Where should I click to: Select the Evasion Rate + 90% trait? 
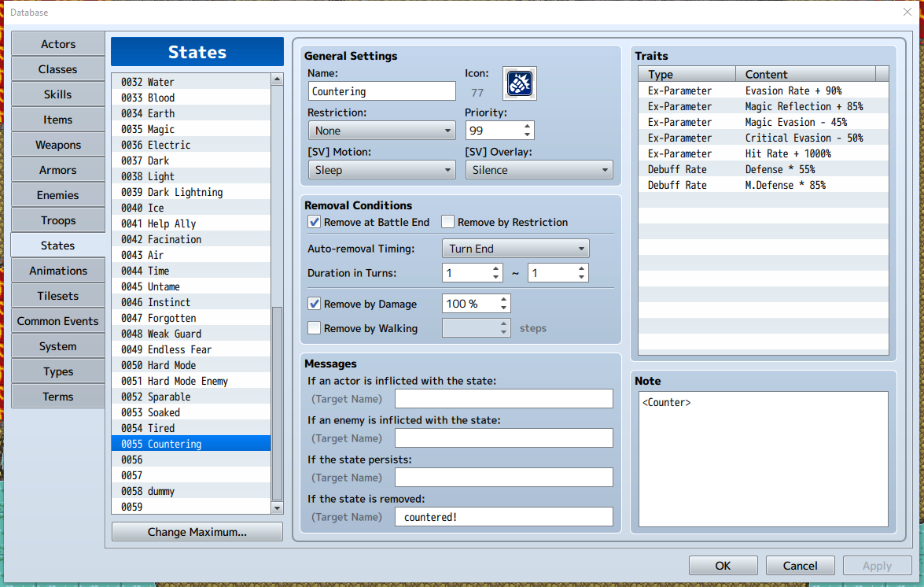tap(763, 90)
